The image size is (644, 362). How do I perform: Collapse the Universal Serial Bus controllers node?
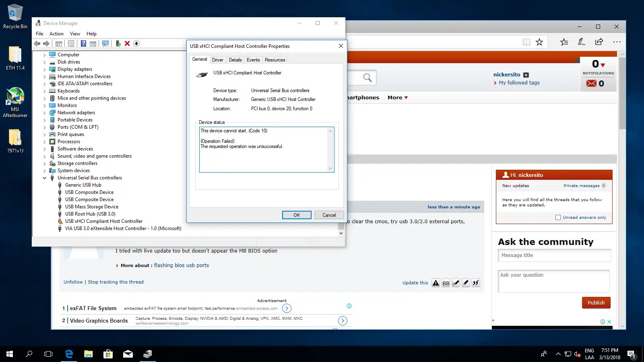click(x=45, y=178)
